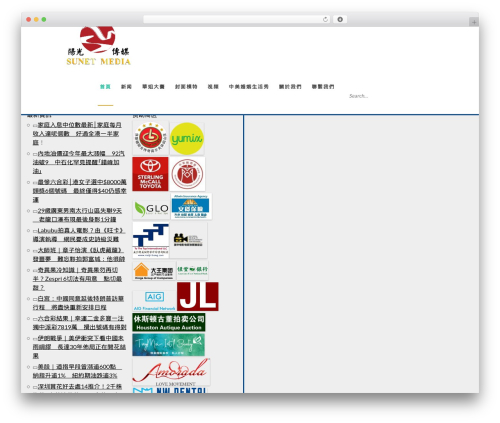The height and width of the screenshot is (423, 500).
Task: Reload the page with the browser refresh icon
Action: tap(325, 20)
